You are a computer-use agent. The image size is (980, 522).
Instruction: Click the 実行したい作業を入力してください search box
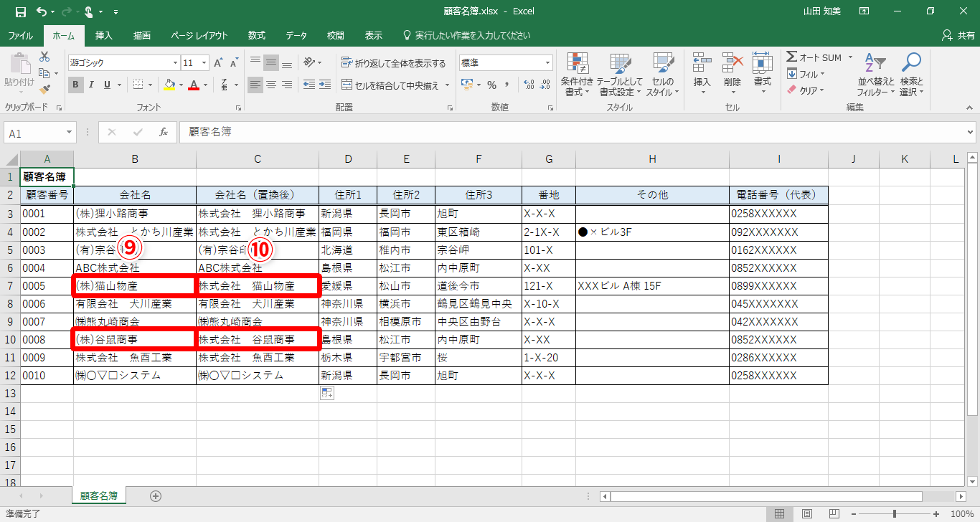pyautogui.click(x=466, y=35)
